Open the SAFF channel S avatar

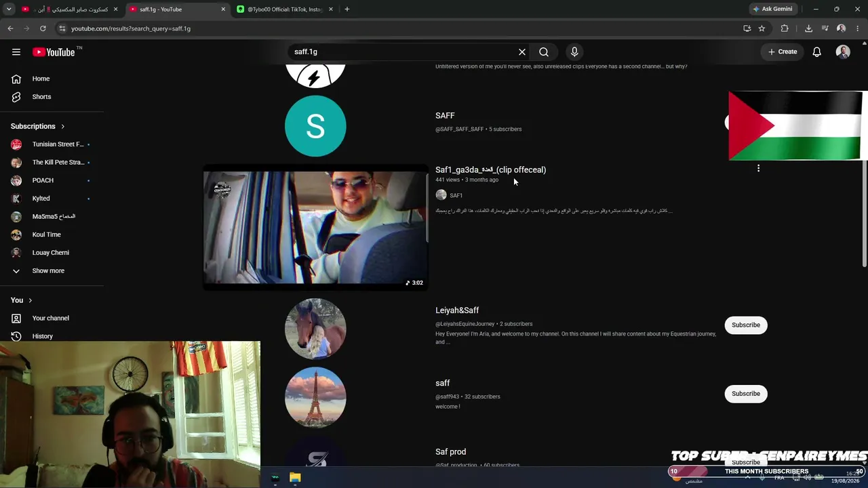click(315, 126)
